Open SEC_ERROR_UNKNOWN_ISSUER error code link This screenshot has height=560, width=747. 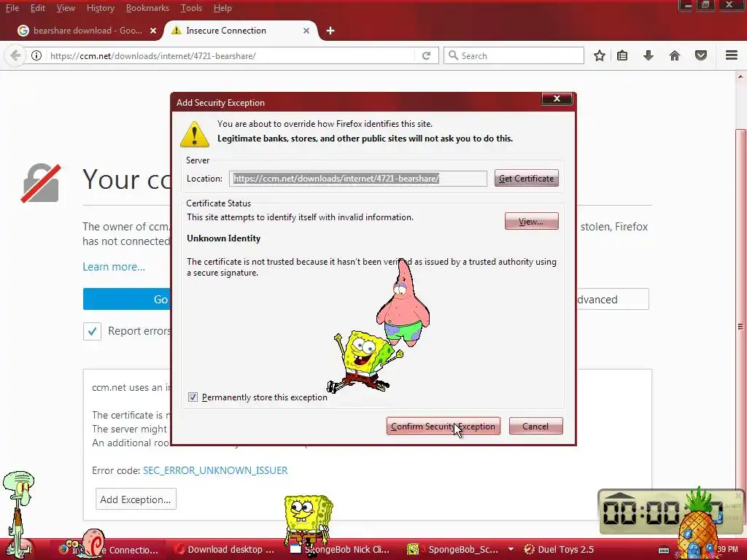(215, 470)
